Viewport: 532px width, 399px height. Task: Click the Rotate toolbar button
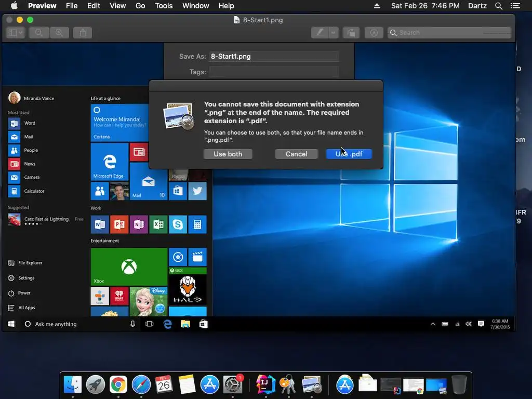pyautogui.click(x=351, y=33)
